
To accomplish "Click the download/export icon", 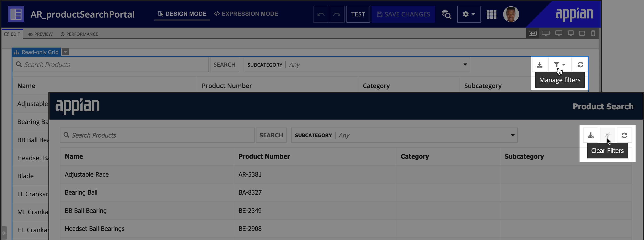I will pos(539,64).
